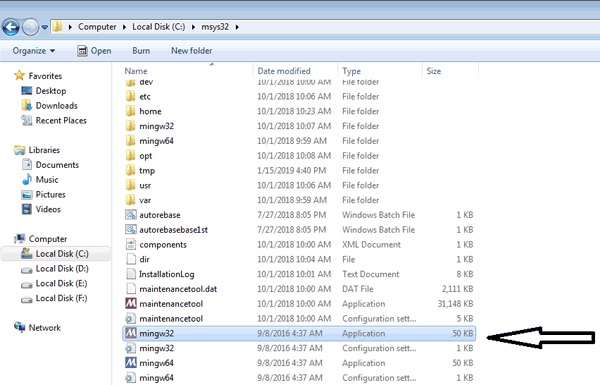The height and width of the screenshot is (385, 600).
Task: Select maintenancetool.dat file icon
Action: tap(130, 289)
